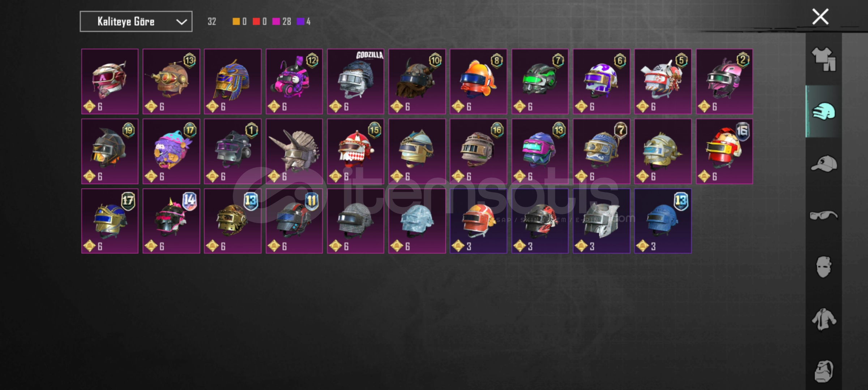The height and width of the screenshot is (390, 868).
Task: Choose the triceratops horned helmet skin
Action: [x=294, y=151]
